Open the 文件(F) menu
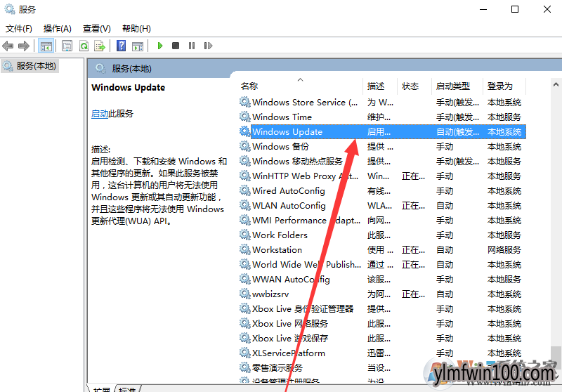The width and height of the screenshot is (562, 392). (19, 29)
